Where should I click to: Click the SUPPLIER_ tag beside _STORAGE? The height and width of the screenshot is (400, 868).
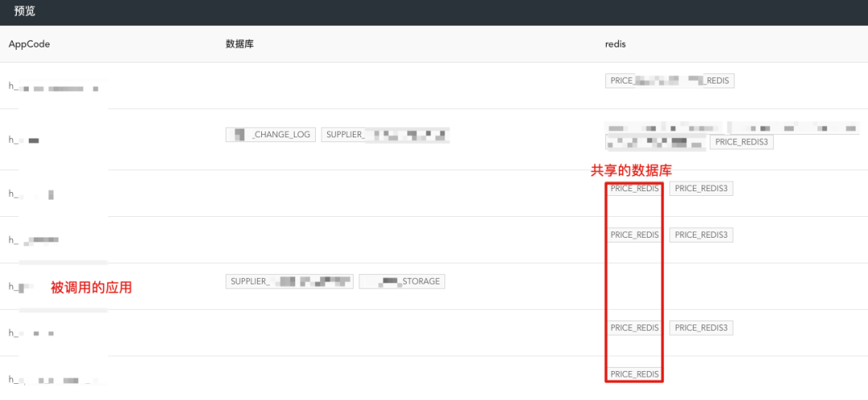(x=289, y=282)
